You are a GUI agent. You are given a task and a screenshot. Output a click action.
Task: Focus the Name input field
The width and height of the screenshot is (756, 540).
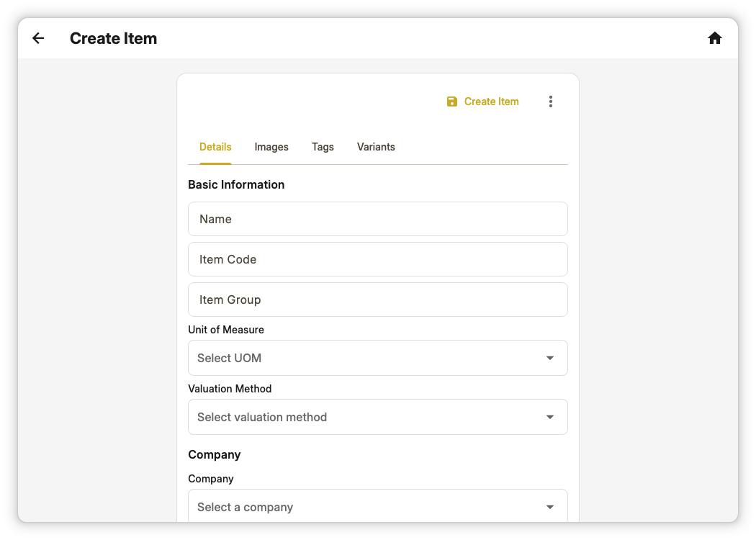377,219
